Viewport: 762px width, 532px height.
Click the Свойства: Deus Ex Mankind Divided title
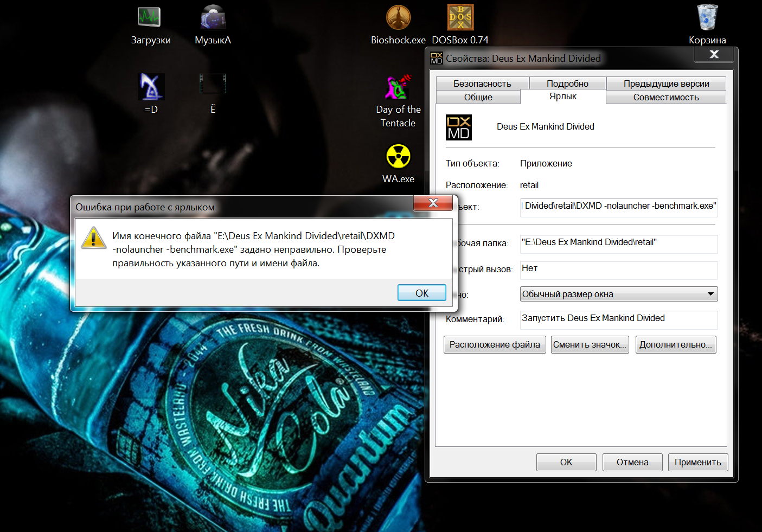(x=523, y=58)
